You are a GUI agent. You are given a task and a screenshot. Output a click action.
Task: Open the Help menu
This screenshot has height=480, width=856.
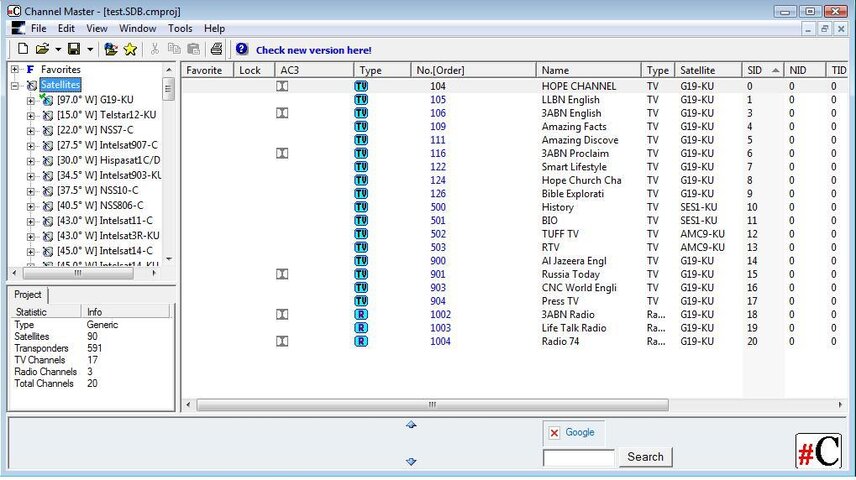click(214, 28)
